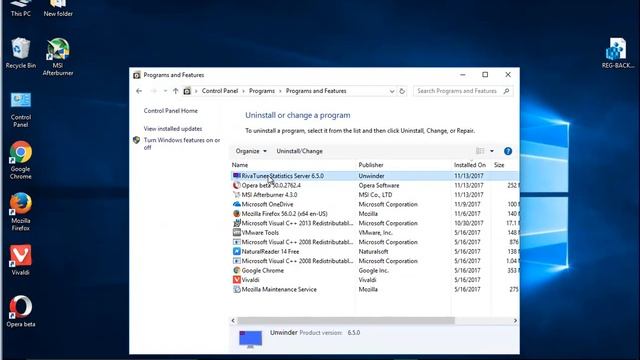Click the VMware, Inc. publisher cell

pyautogui.click(x=376, y=233)
